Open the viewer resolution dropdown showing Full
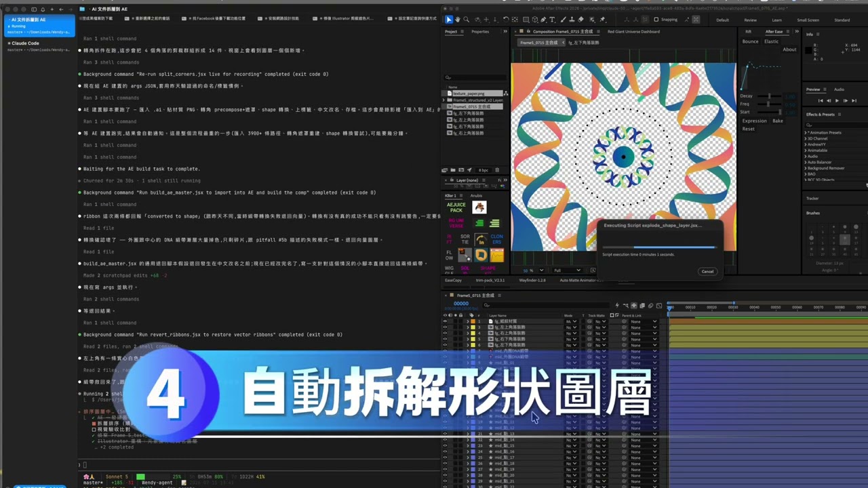Image resolution: width=868 pixels, height=488 pixels. [x=568, y=270]
